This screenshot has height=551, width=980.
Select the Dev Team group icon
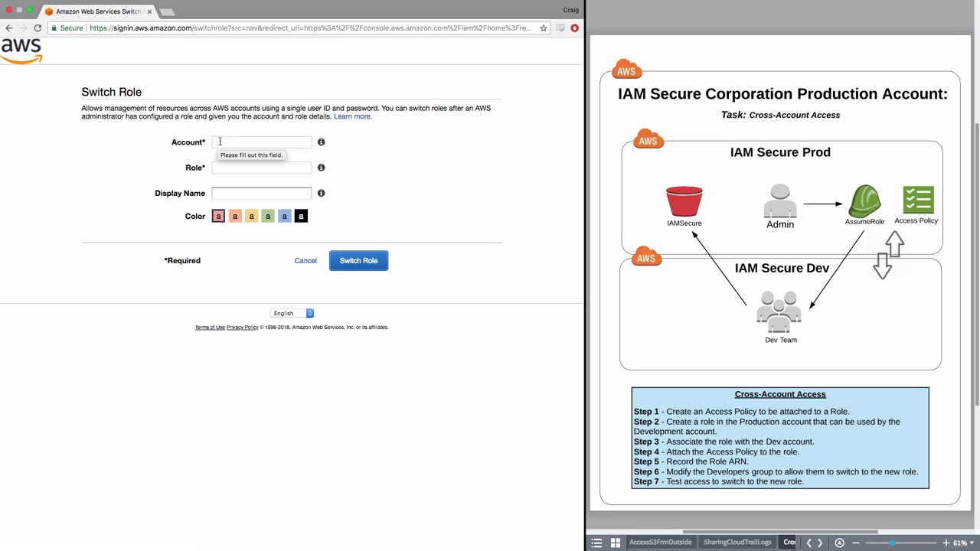tap(779, 311)
